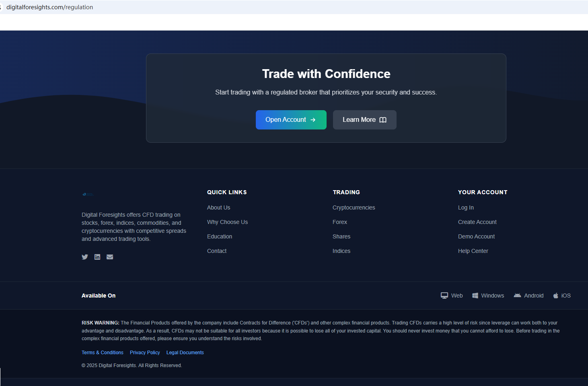Click the Available On label
Image resolution: width=588 pixels, height=386 pixels.
point(99,296)
